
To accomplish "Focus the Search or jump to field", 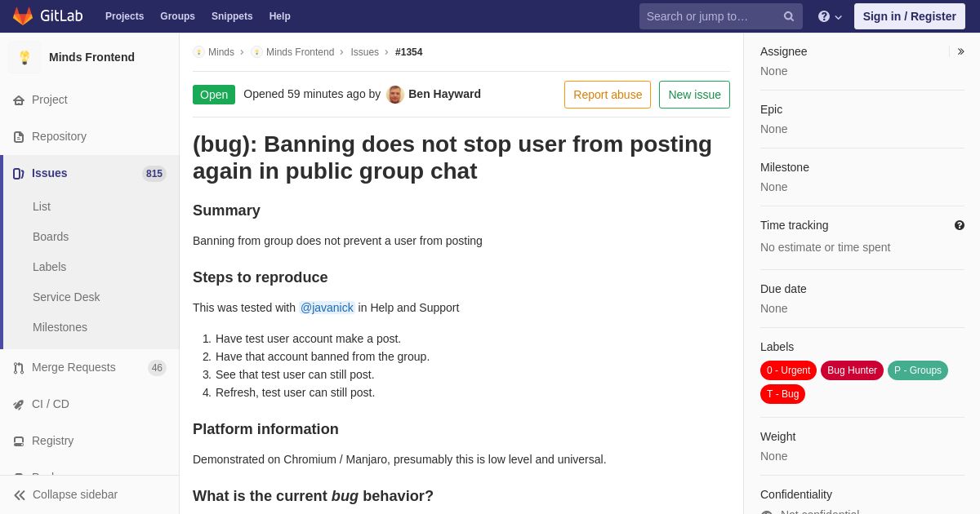I will pyautogui.click(x=721, y=16).
